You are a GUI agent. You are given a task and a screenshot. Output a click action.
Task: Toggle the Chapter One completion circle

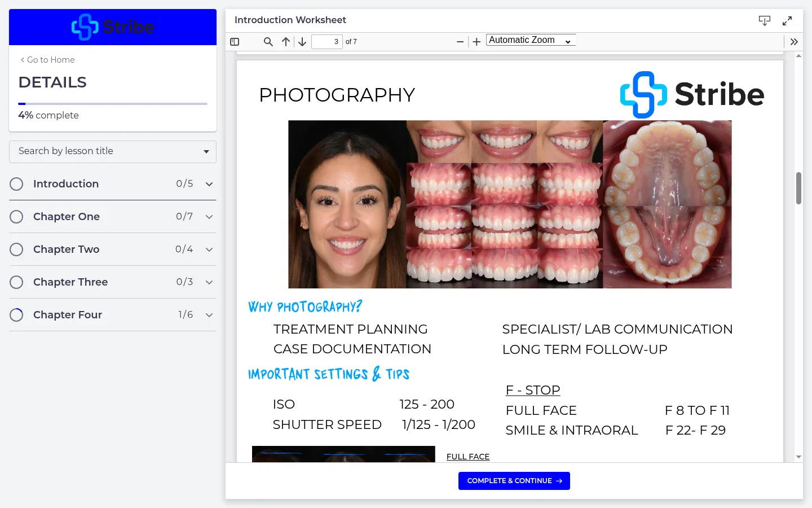point(16,217)
